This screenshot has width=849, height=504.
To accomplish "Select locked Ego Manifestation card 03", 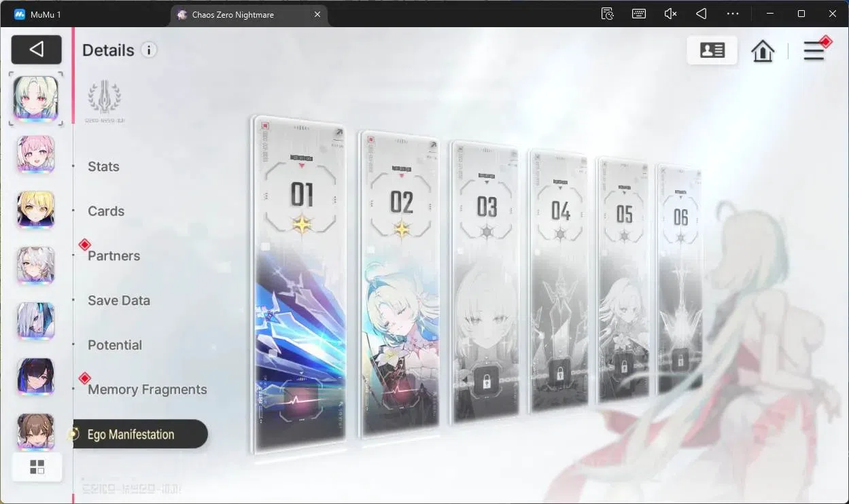I will coord(485,281).
